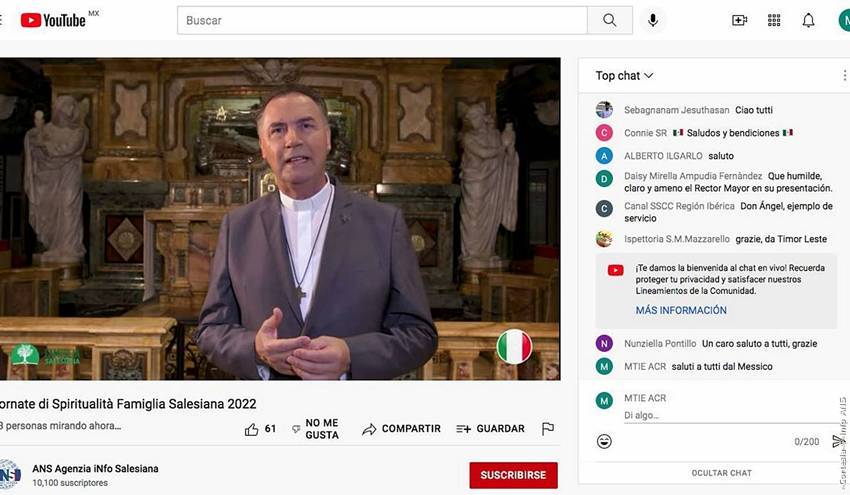
Task: Open the YouTube apps grid
Action: coord(774,21)
